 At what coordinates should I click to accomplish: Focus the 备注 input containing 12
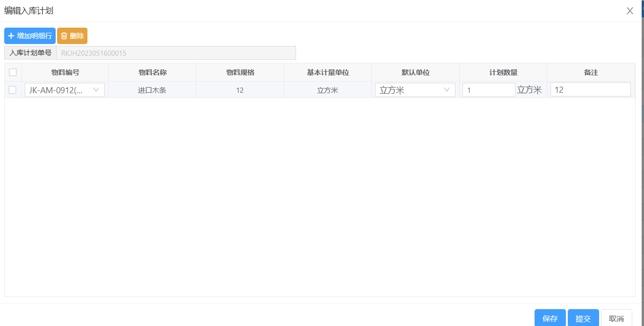590,90
